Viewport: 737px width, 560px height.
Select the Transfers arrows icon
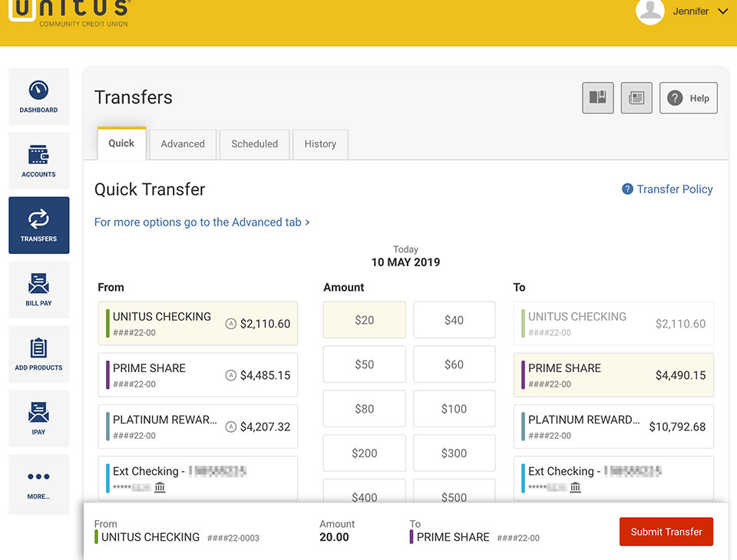tap(38, 219)
